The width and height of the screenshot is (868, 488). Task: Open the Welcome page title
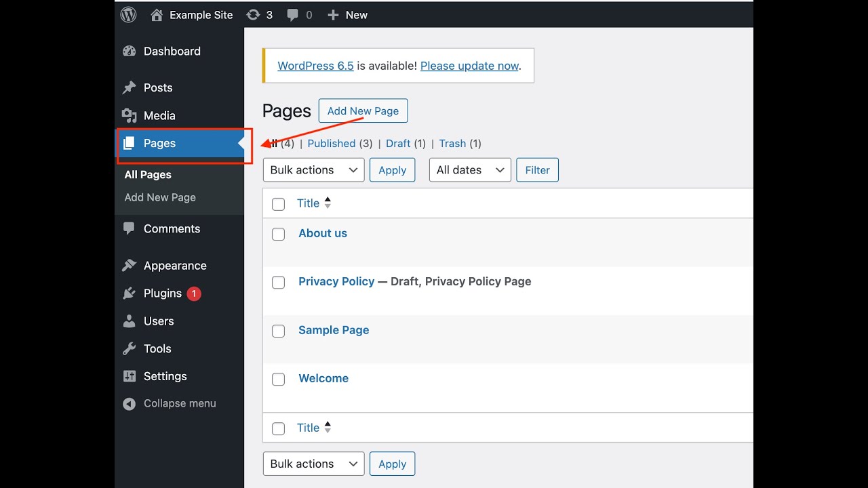tap(323, 378)
